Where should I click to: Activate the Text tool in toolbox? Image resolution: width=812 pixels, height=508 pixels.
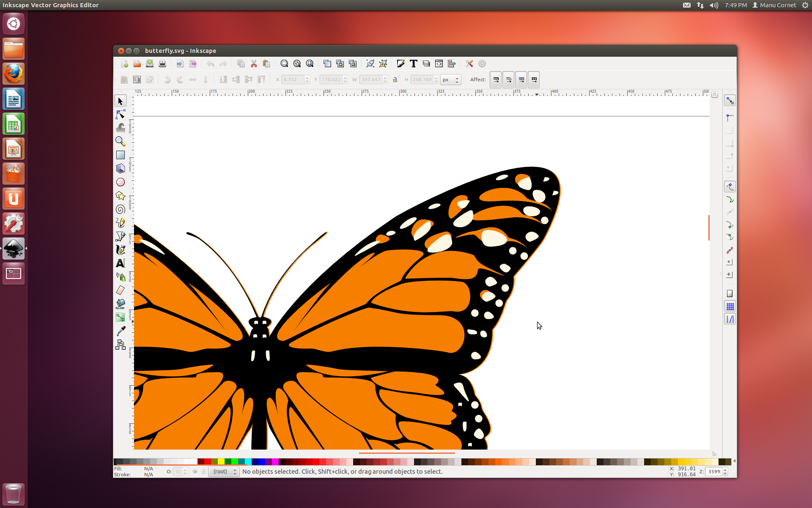121,263
